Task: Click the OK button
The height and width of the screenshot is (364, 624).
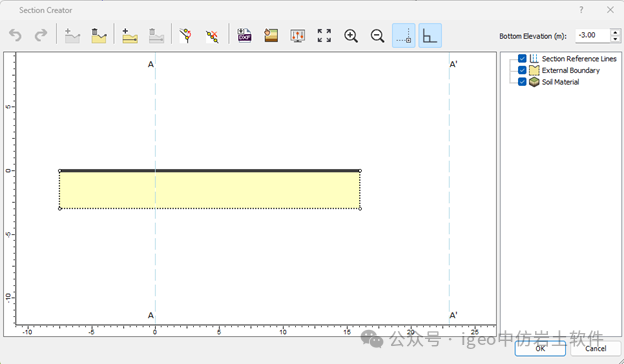Action: tap(540, 348)
